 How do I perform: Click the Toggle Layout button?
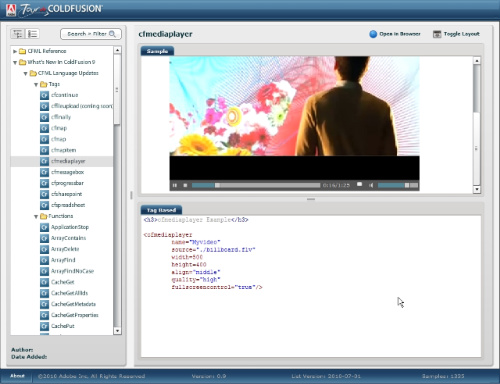point(456,34)
